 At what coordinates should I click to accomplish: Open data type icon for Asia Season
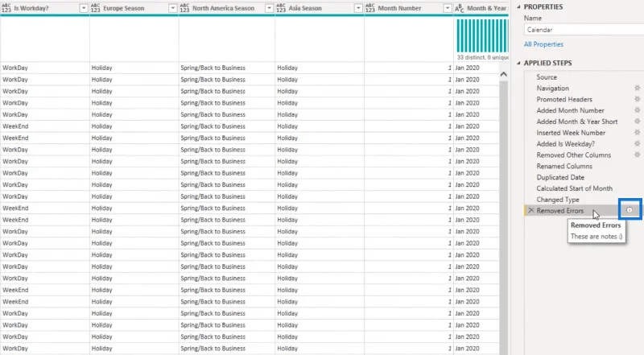(x=281, y=8)
